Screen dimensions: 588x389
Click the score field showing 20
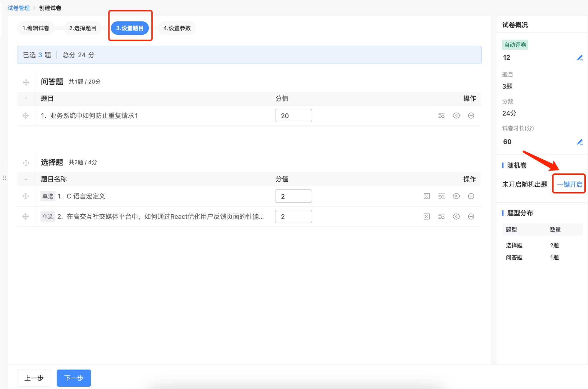[x=293, y=116]
